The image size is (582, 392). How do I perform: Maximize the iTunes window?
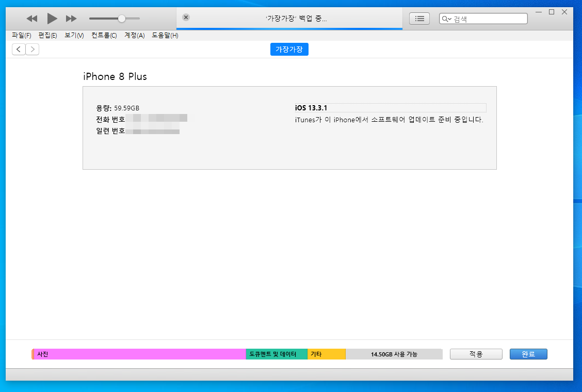552,12
